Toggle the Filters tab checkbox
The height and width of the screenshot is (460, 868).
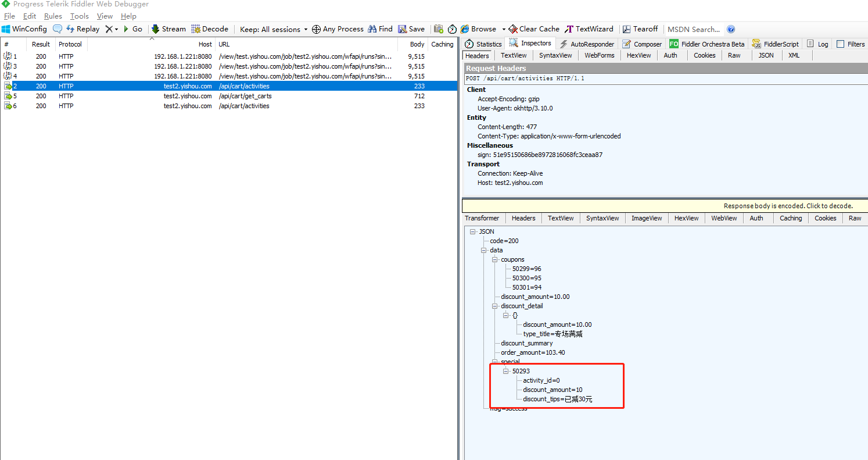pyautogui.click(x=840, y=44)
